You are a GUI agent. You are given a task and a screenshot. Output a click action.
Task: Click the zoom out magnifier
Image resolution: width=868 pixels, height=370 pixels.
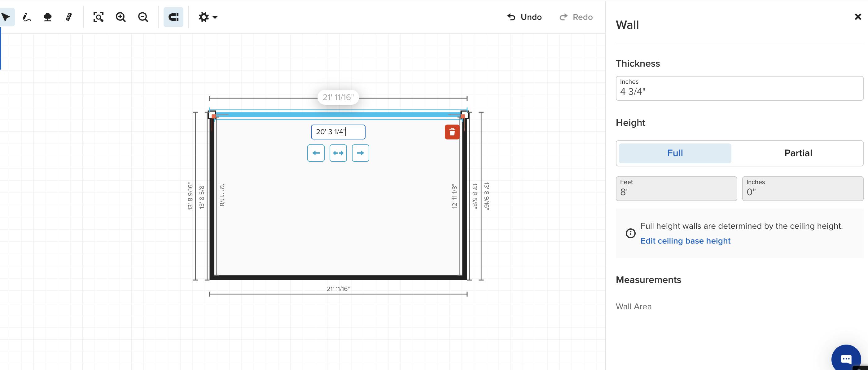(x=143, y=17)
